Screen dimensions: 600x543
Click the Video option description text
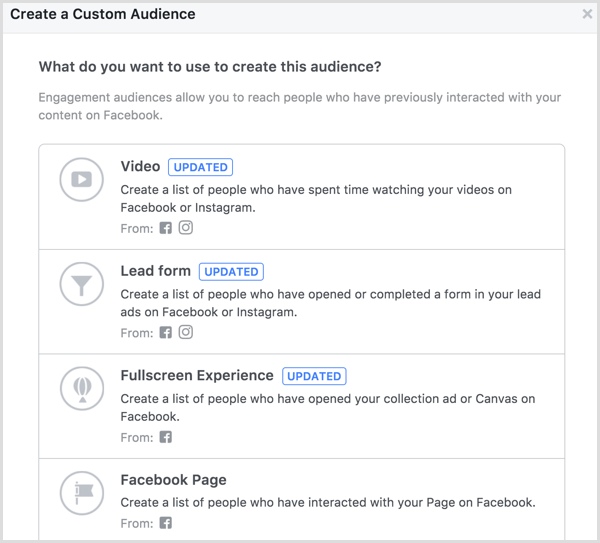point(316,199)
